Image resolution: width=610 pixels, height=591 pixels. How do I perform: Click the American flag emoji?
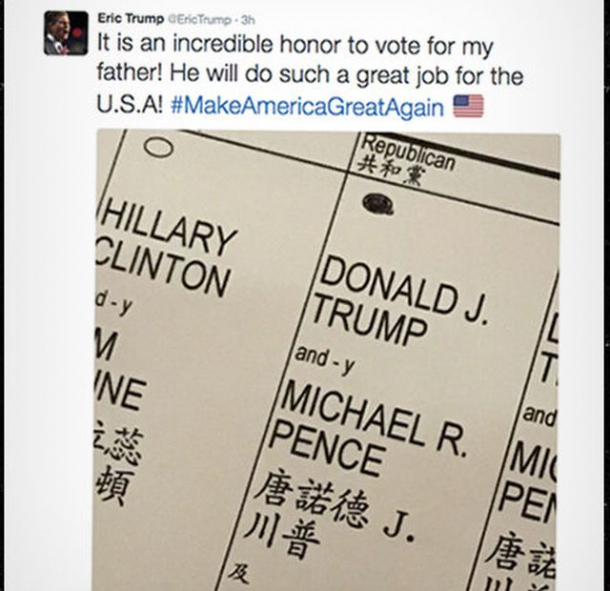[468, 106]
